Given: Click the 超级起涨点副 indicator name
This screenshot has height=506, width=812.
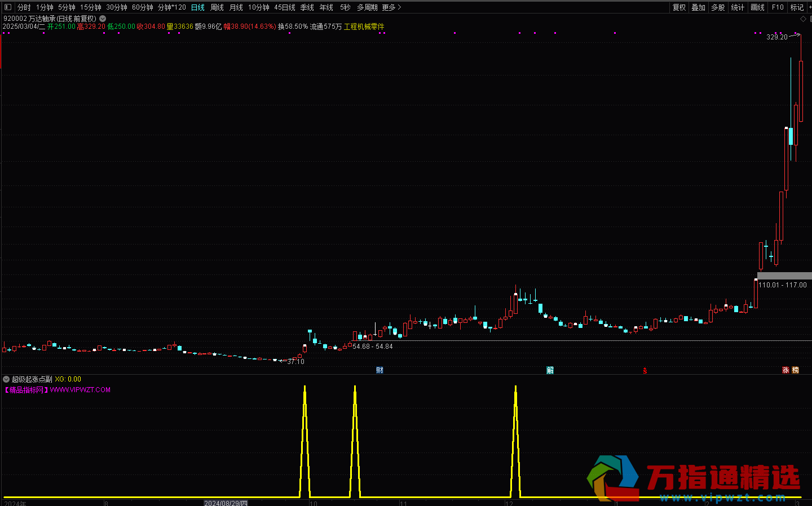Looking at the screenshot, I should 32,379.
